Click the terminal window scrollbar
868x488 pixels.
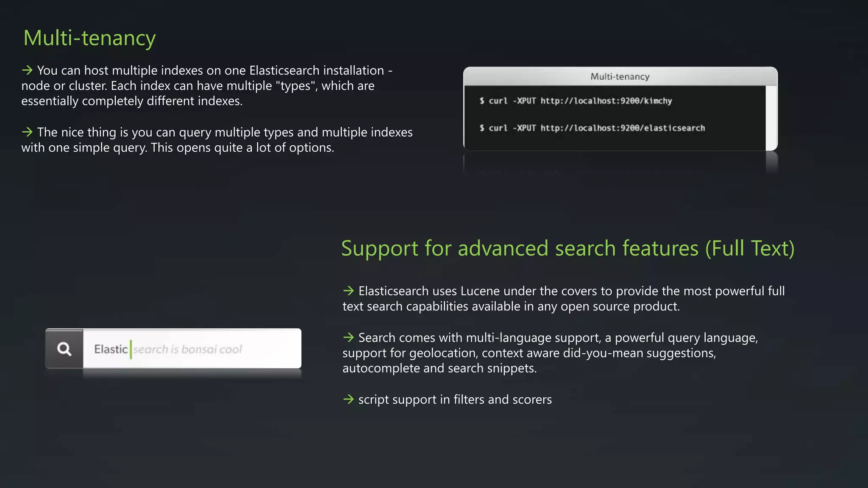point(771,118)
